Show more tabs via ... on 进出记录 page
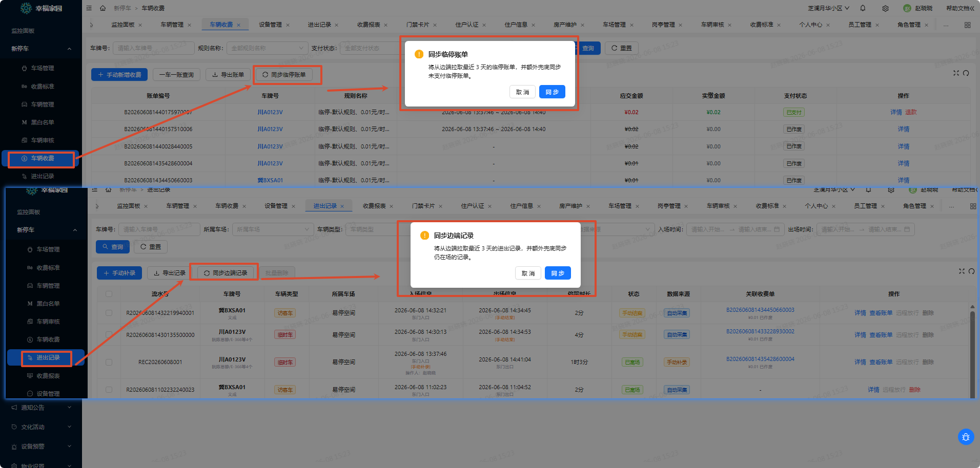The height and width of the screenshot is (468, 980). [x=951, y=206]
